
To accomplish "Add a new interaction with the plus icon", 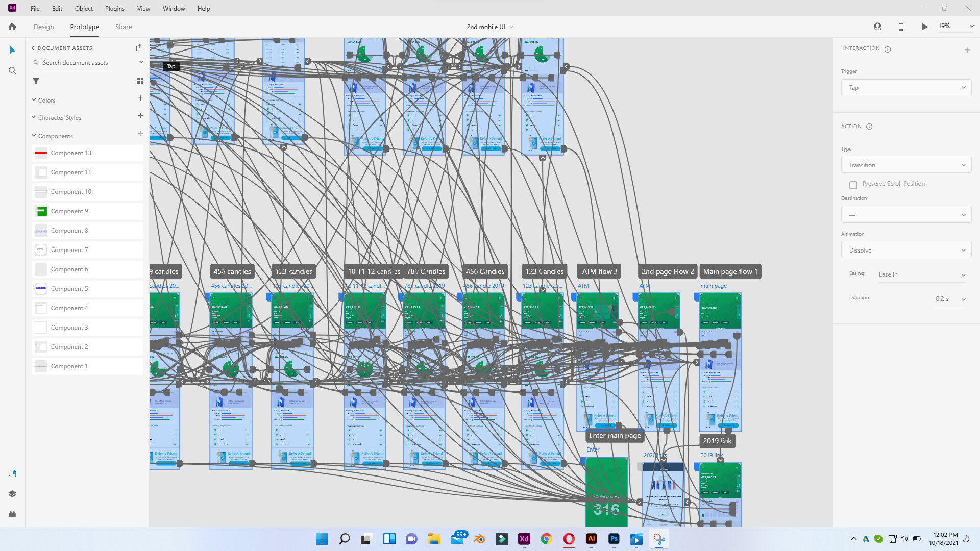I will point(968,49).
